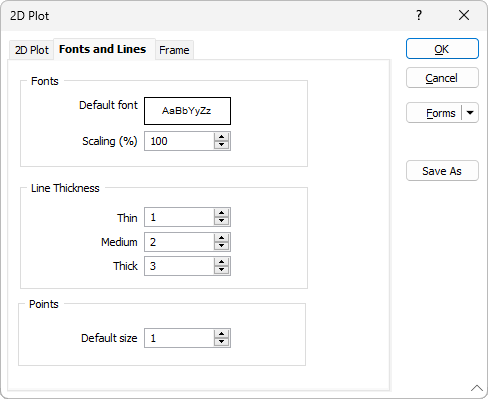Increase Medium thickness with up arrow
Image resolution: width=488 pixels, height=399 pixels.
pos(222,238)
